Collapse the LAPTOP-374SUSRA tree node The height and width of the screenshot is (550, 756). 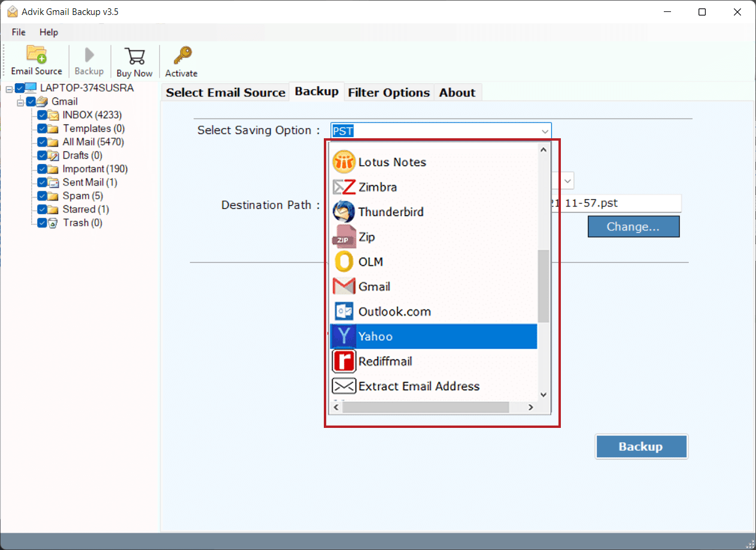(x=9, y=89)
